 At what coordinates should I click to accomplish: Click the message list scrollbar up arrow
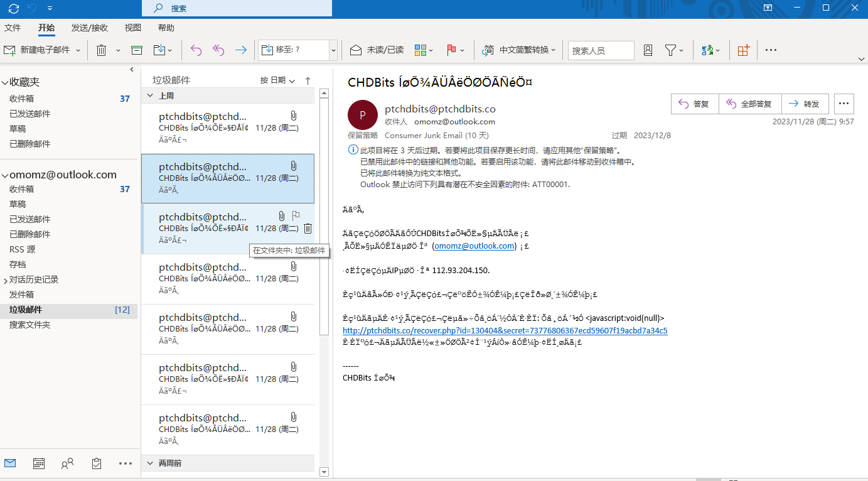pos(324,94)
